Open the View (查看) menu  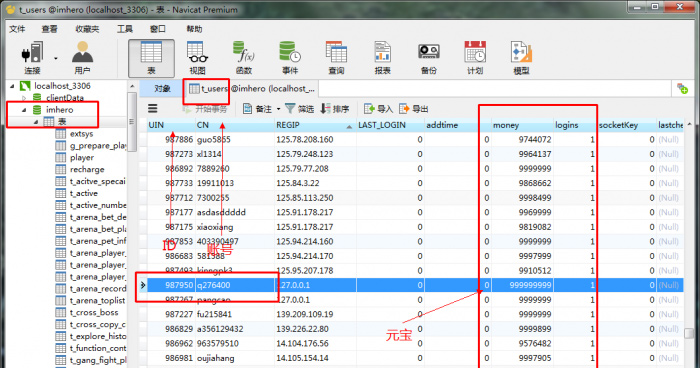49,29
